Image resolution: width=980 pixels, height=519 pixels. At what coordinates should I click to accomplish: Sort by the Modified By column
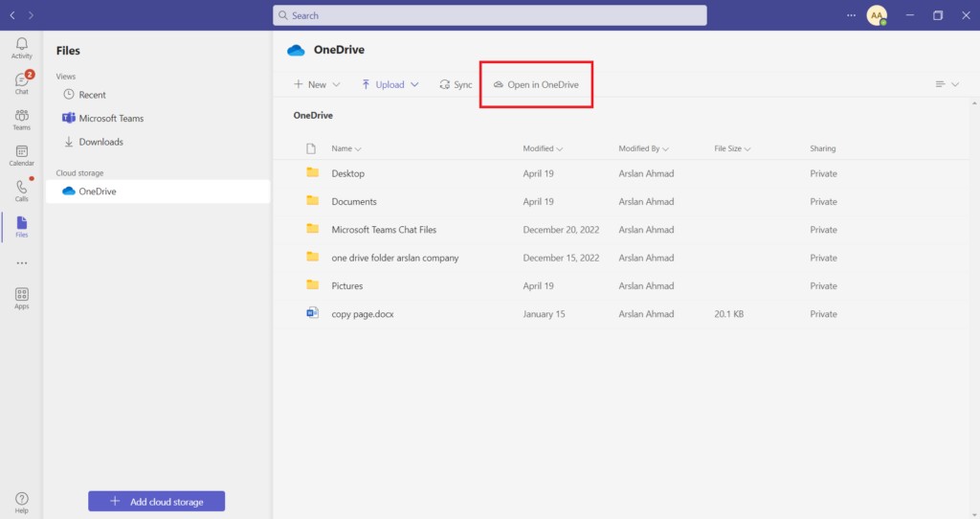click(644, 148)
